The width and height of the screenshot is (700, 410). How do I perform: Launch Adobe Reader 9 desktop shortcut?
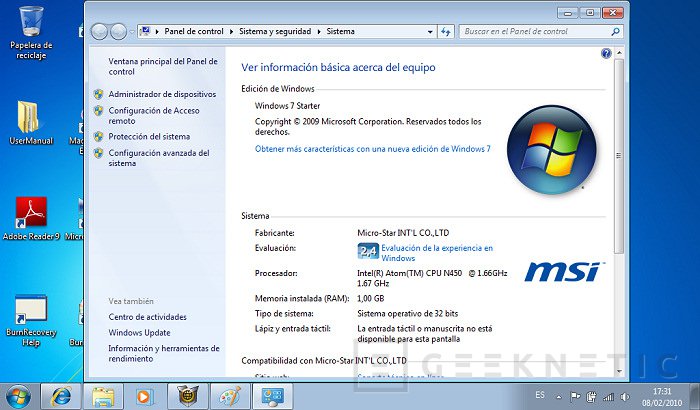pos(31,219)
